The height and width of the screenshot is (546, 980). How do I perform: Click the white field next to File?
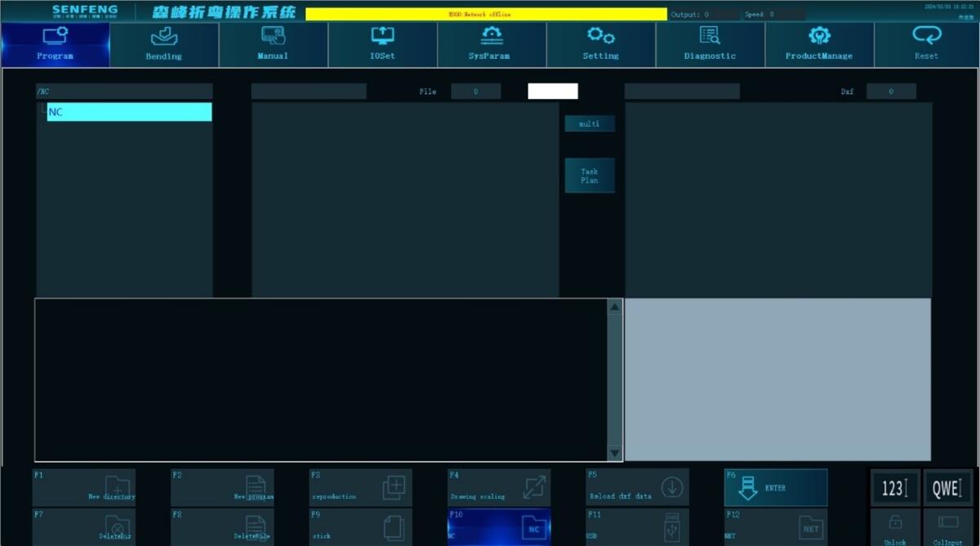(x=553, y=92)
